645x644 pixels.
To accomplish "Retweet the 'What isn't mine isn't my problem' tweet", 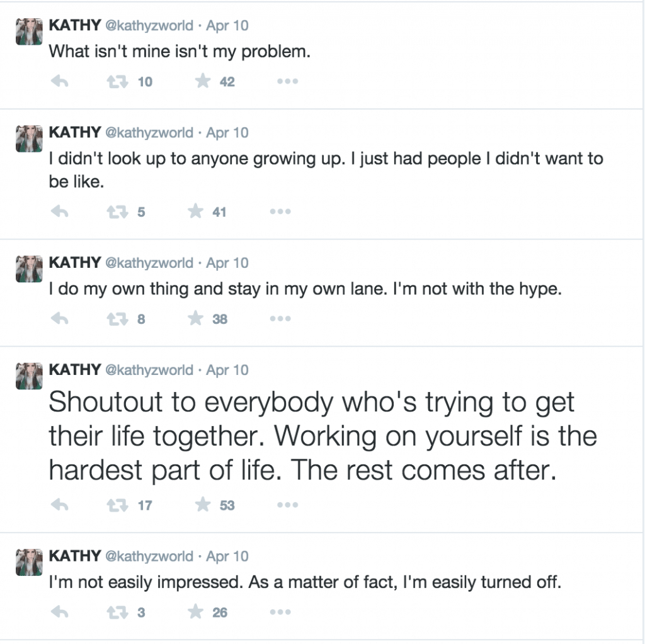I will click(x=118, y=82).
